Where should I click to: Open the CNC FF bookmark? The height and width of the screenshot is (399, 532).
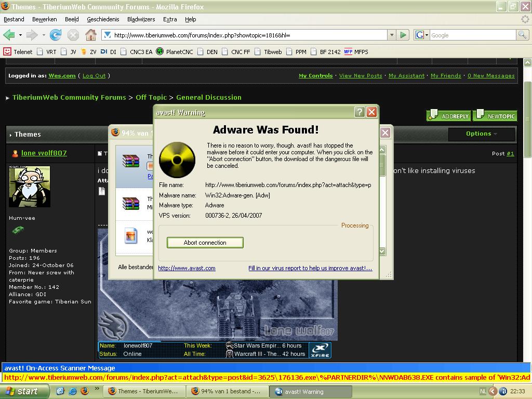tap(236, 52)
